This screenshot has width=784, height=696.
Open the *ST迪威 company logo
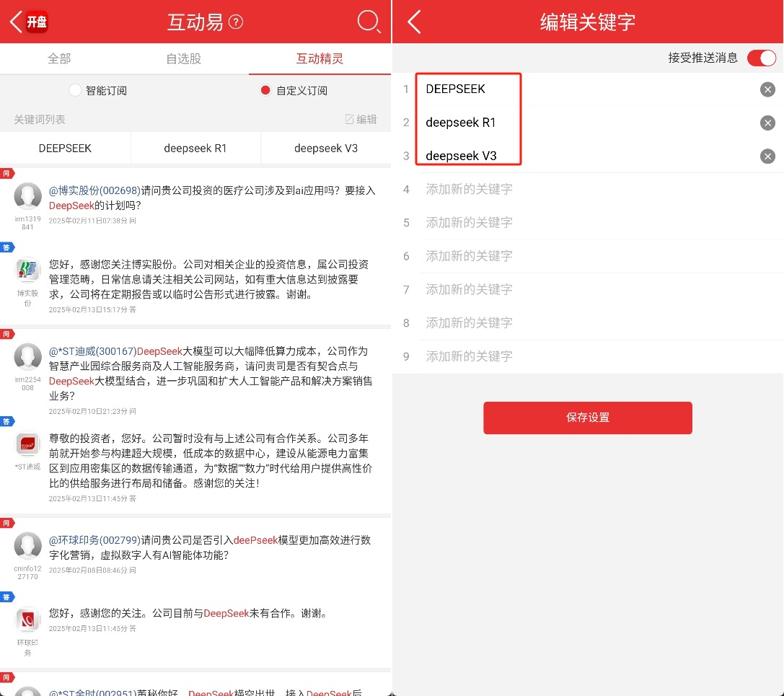pos(27,444)
